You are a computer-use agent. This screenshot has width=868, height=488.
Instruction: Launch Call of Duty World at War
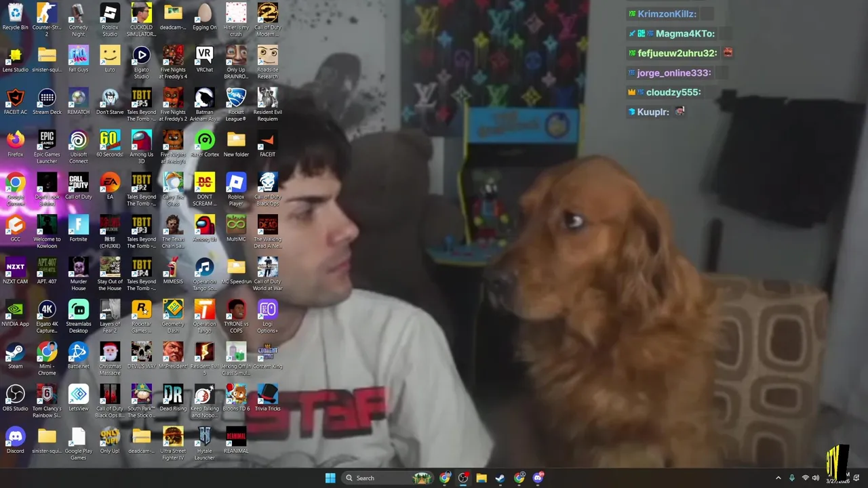tap(267, 274)
